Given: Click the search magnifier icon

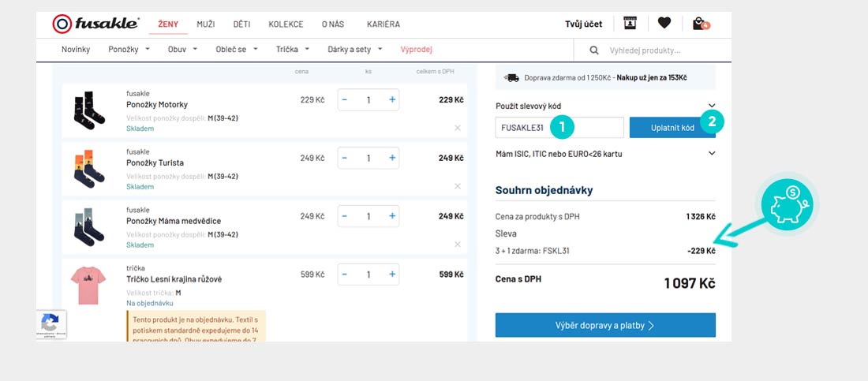Looking at the screenshot, I should click(x=595, y=50).
